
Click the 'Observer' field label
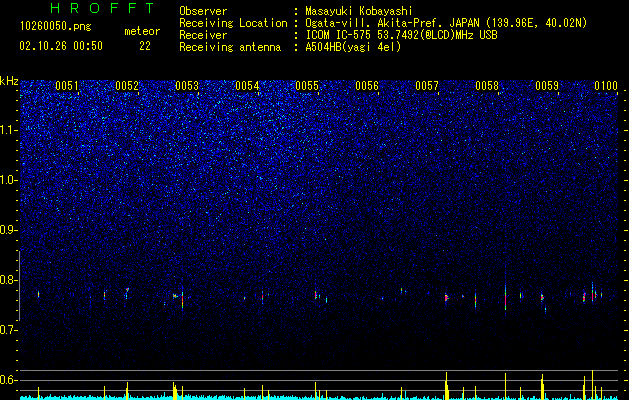pos(203,11)
